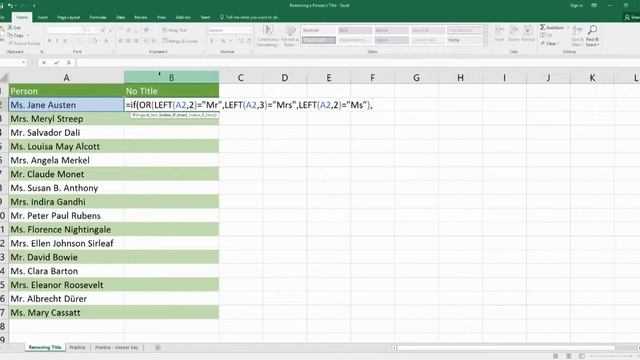The height and width of the screenshot is (360, 640).
Task: Expand the Find & Select menu arrow
Action: point(598,44)
